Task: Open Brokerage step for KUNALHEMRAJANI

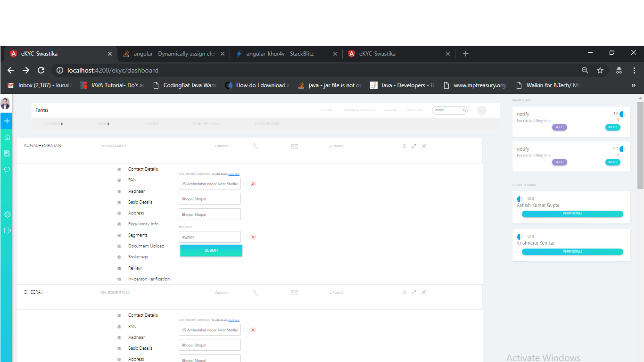Action: 138,257
